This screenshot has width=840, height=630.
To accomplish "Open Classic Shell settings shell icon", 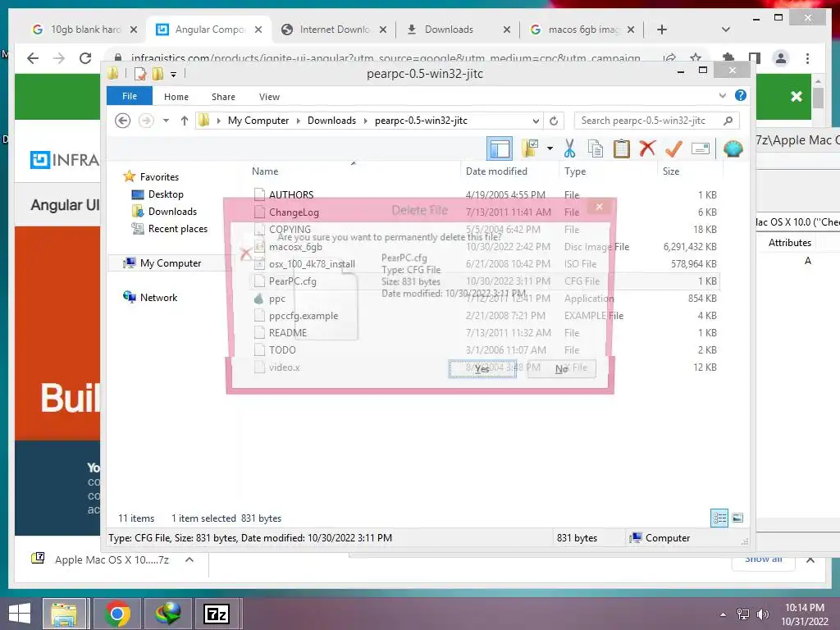I will point(733,148).
